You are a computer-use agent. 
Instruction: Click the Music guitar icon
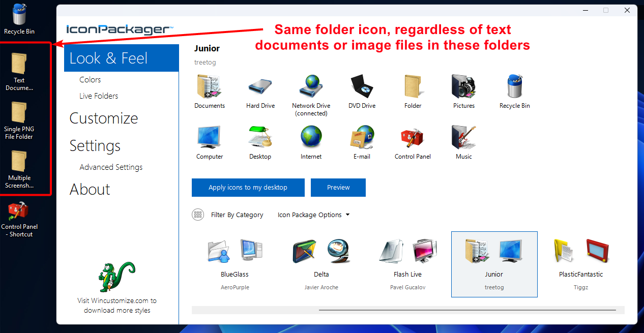(463, 138)
